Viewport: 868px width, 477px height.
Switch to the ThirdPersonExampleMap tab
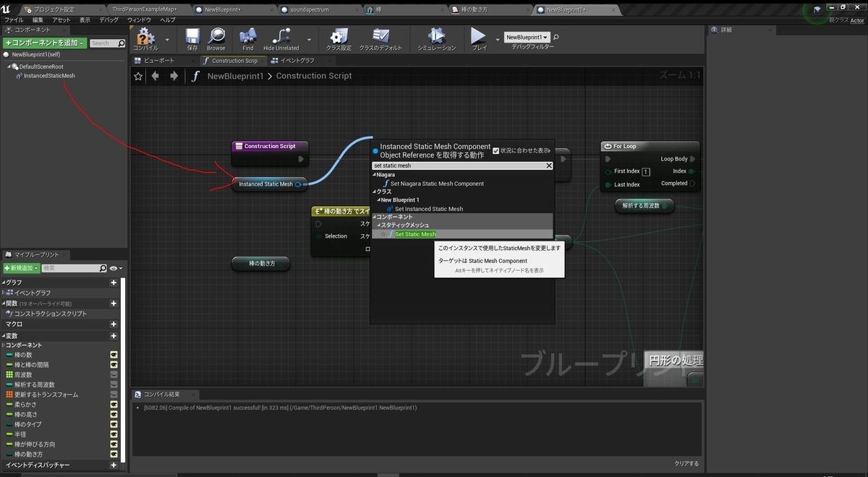pos(145,10)
